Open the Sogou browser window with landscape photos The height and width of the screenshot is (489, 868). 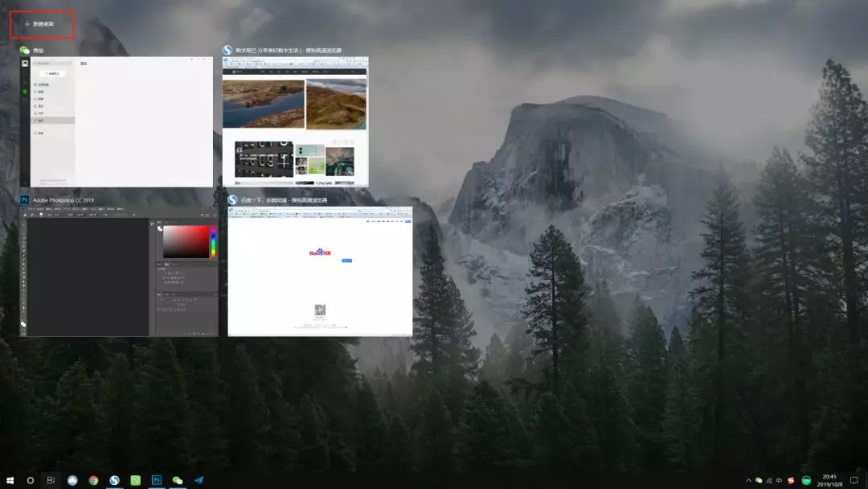295,121
